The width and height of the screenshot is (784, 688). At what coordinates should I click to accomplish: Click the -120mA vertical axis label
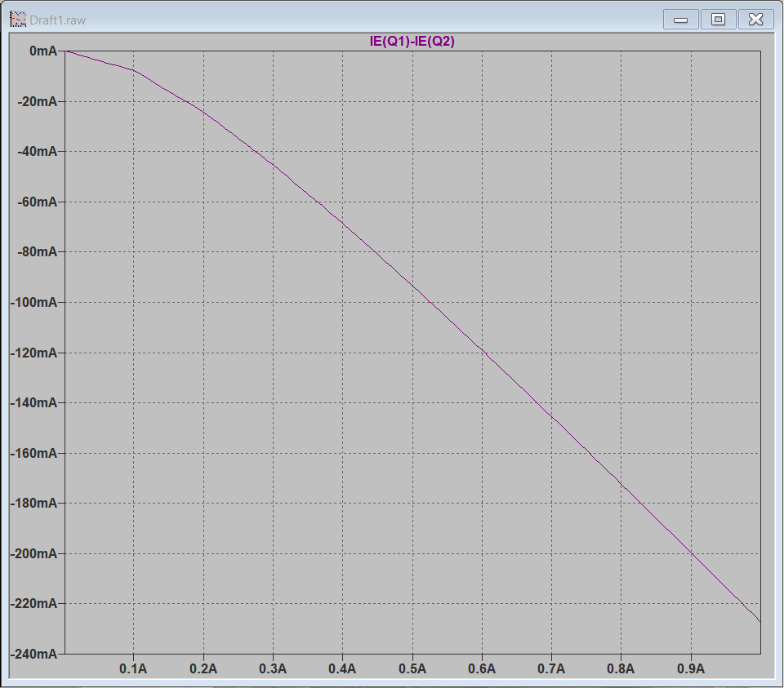[33, 353]
